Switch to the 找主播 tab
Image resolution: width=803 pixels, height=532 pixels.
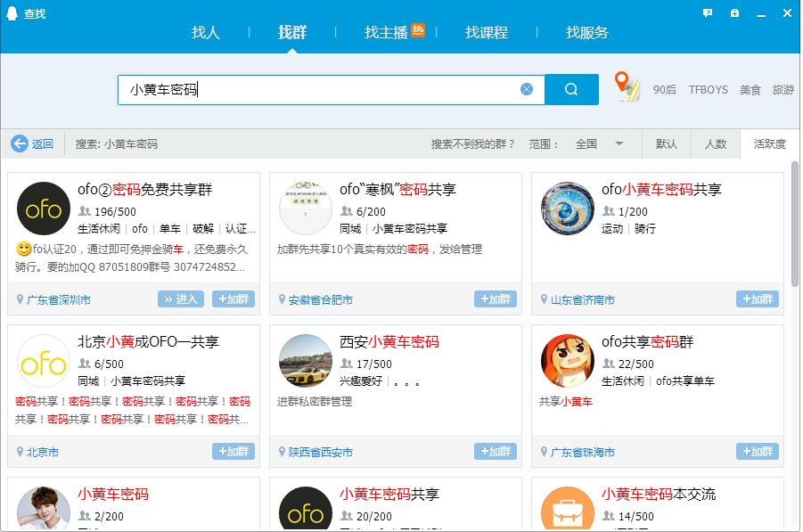[386, 32]
